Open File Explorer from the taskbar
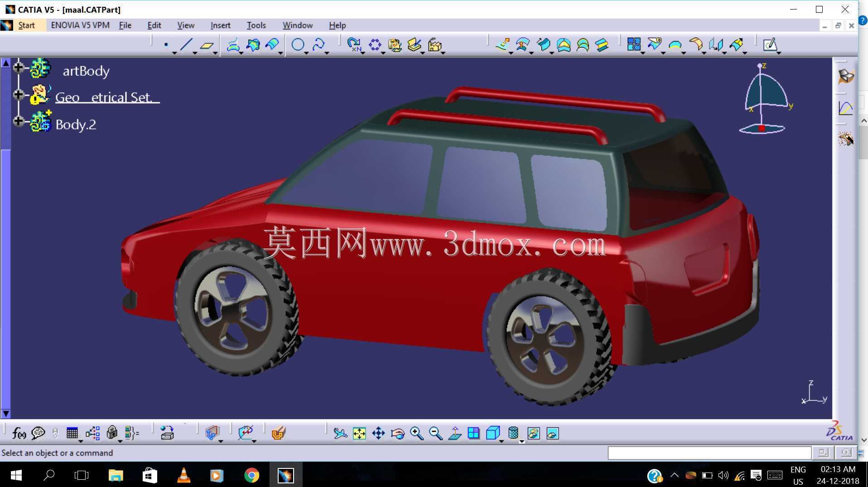Viewport: 868px width, 487px height. coord(116,475)
